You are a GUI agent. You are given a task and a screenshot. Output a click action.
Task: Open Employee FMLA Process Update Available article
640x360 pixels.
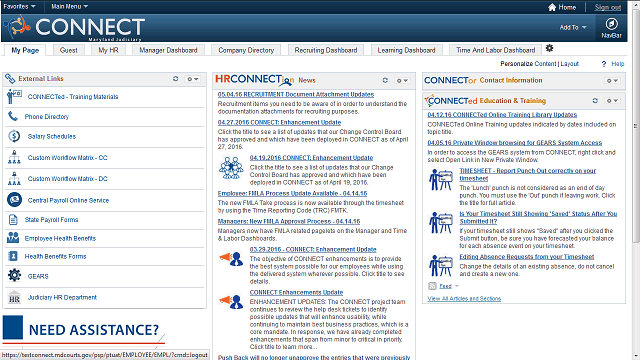292,193
